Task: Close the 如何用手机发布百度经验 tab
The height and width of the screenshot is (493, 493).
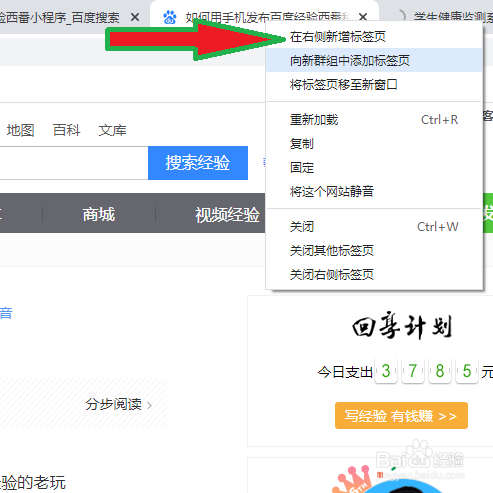Action: tap(363, 17)
